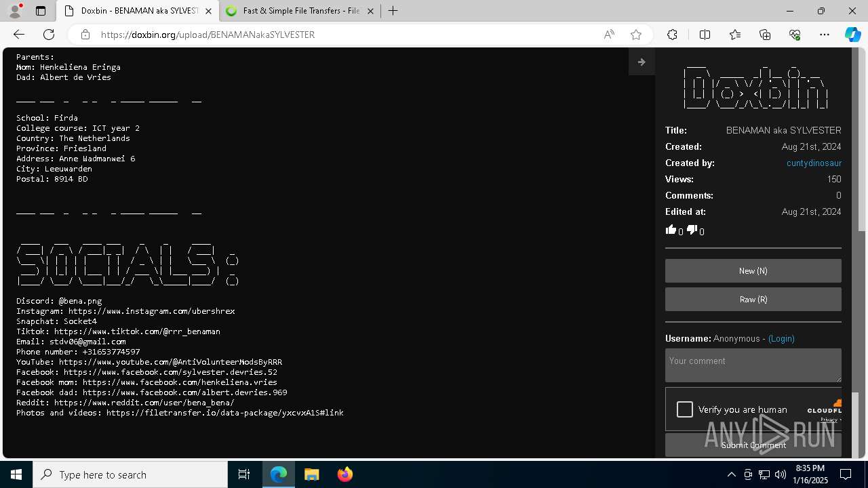Viewport: 868px width, 488px height.
Task: Add this page to favorites star
Action: coord(635,35)
